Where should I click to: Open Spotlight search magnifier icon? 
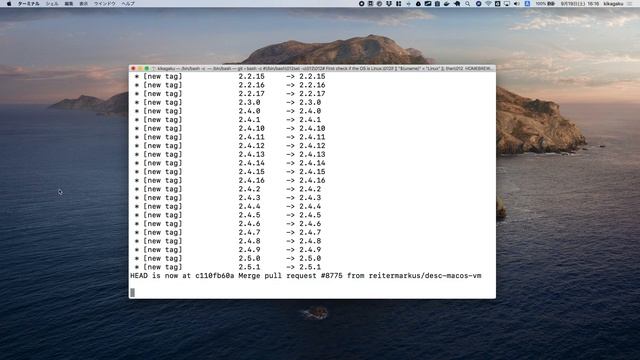coord(468,4)
